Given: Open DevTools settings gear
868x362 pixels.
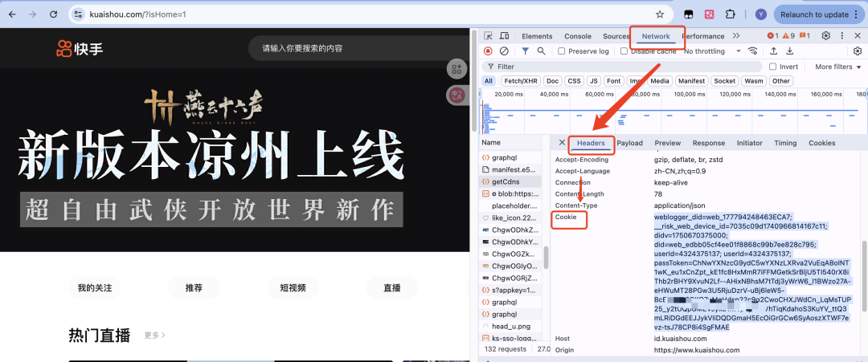Looking at the screenshot, I should pos(825,36).
